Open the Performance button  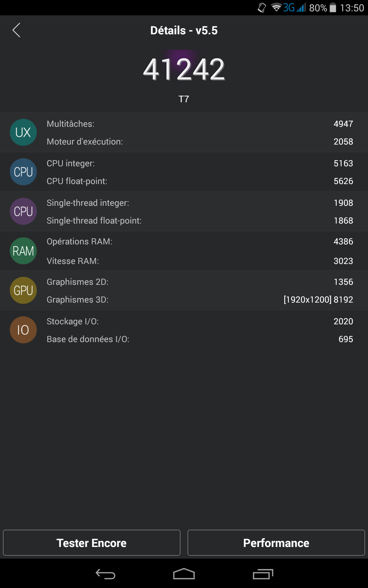pos(276,543)
